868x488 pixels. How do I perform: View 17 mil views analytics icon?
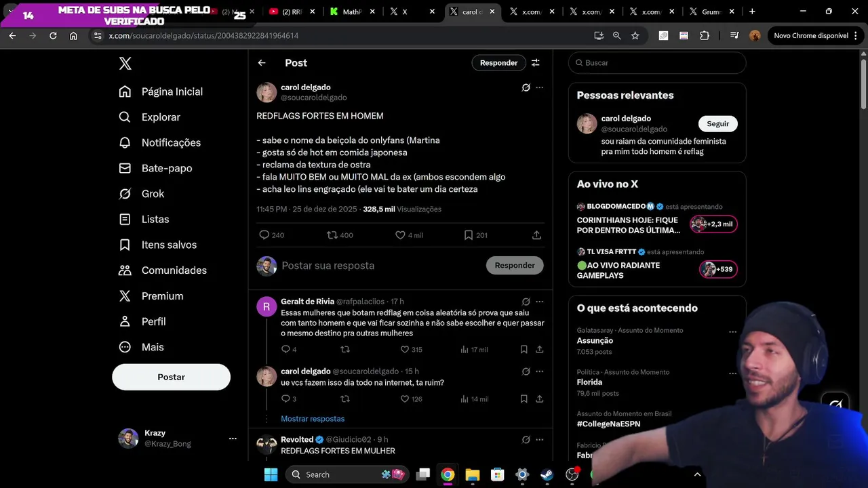(465, 350)
